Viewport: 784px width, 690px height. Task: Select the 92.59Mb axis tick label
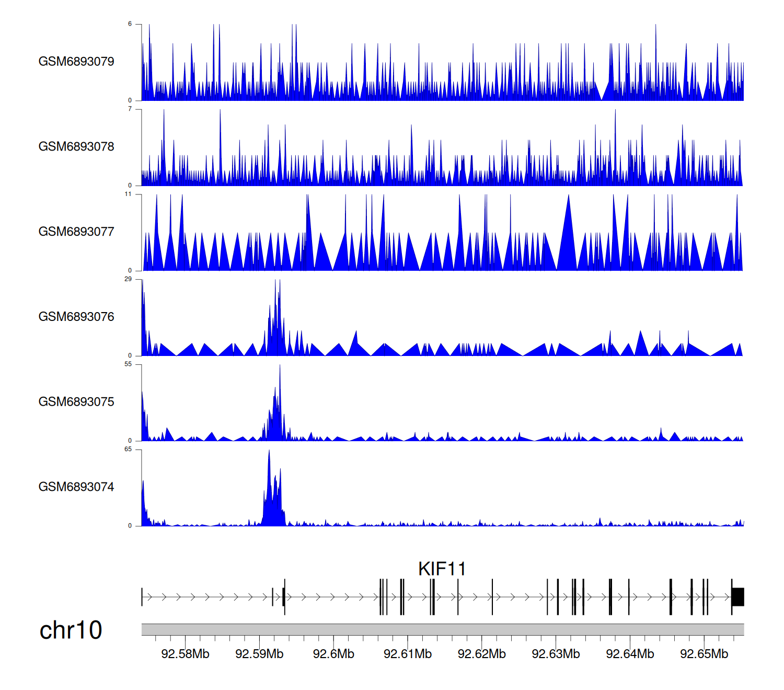259,654
